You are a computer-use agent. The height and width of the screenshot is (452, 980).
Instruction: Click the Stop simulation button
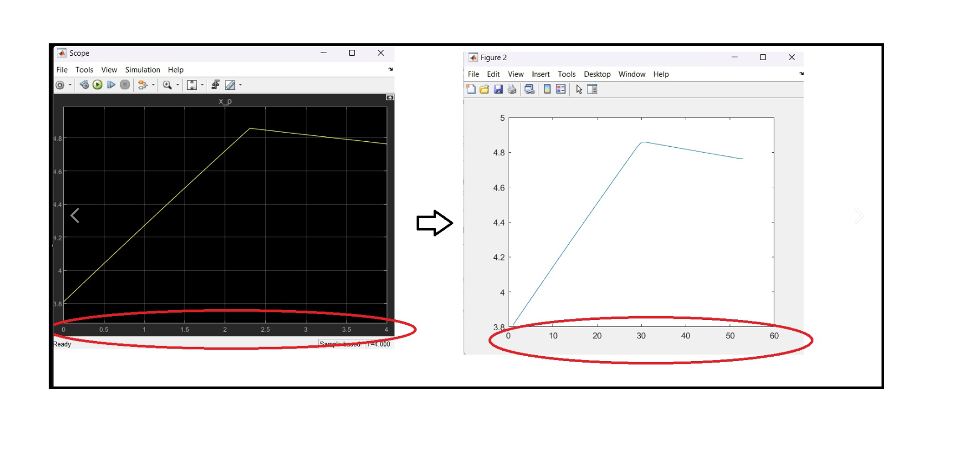(125, 85)
